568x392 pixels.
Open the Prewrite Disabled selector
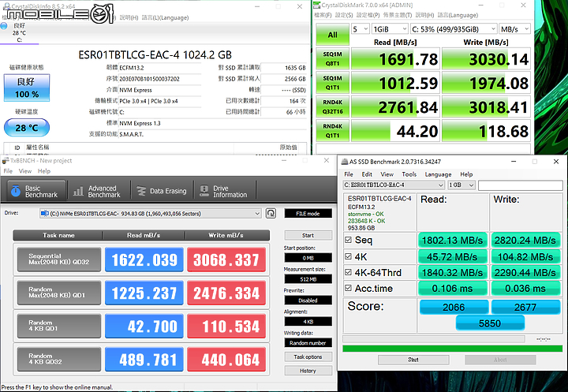tap(308, 300)
